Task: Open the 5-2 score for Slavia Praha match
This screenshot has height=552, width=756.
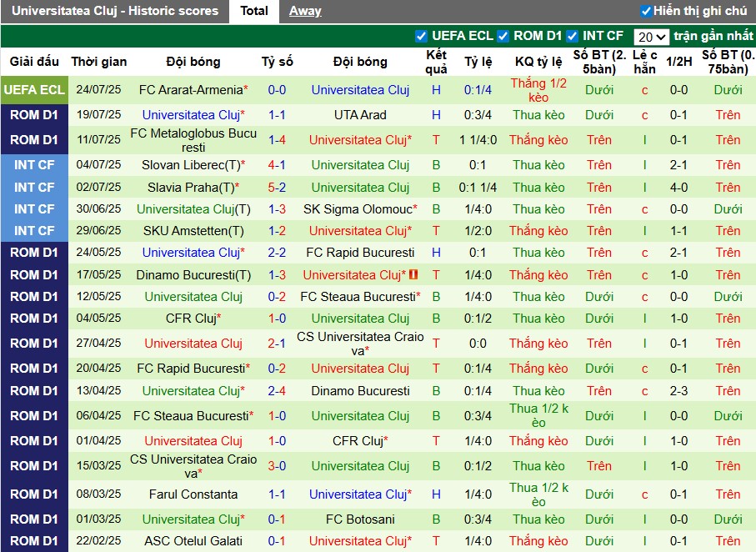Action: pos(277,188)
